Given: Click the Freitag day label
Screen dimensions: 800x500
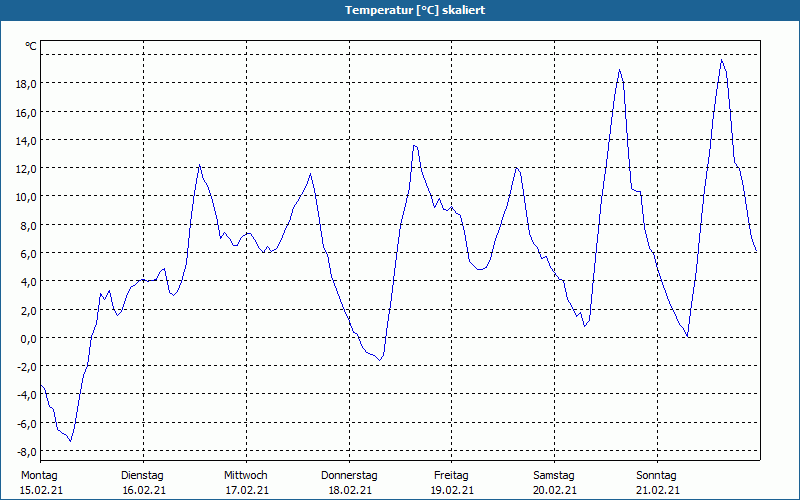Looking at the screenshot, I should (452, 476).
